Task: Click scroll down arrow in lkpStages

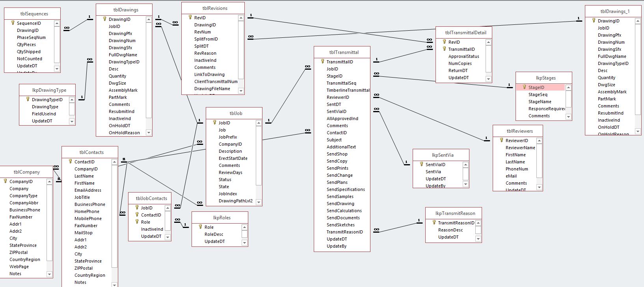Action: click(x=568, y=117)
